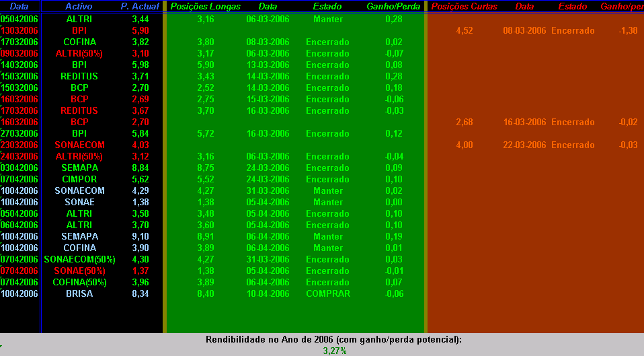
Task: Select the short position loss -0,02
Action: tap(628, 122)
